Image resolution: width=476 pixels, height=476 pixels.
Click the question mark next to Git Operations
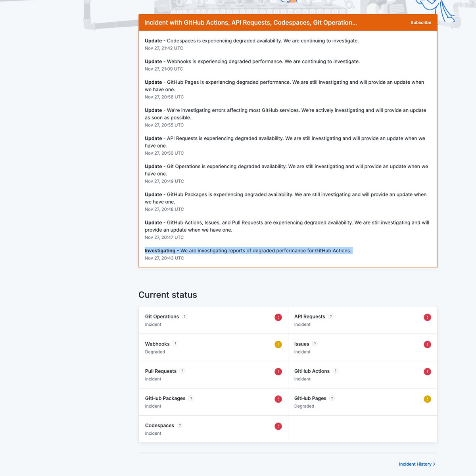point(184,317)
